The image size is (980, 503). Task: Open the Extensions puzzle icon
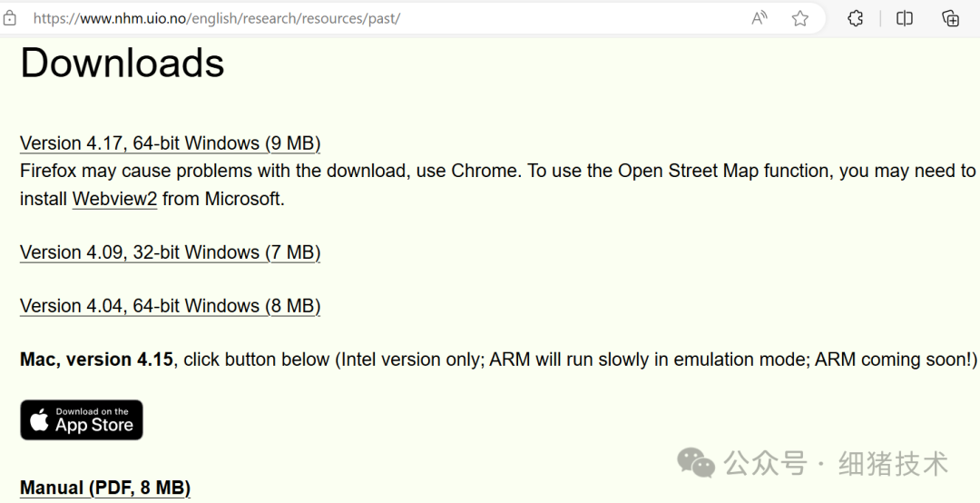pos(855,18)
